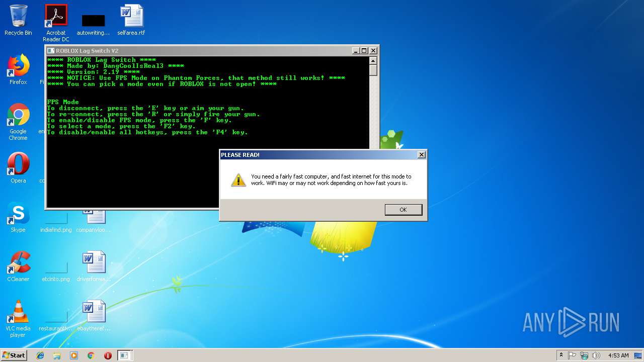Launch Opera from the desktop

point(18,168)
